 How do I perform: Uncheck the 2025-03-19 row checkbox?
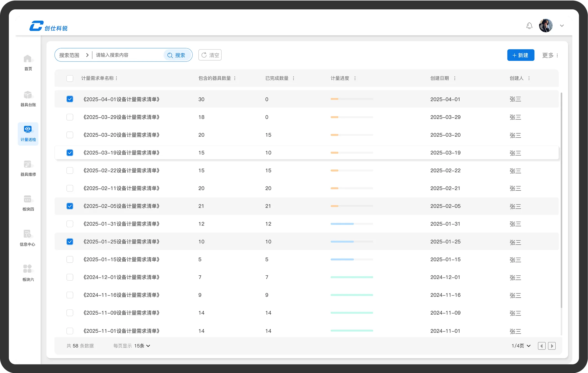(x=70, y=153)
